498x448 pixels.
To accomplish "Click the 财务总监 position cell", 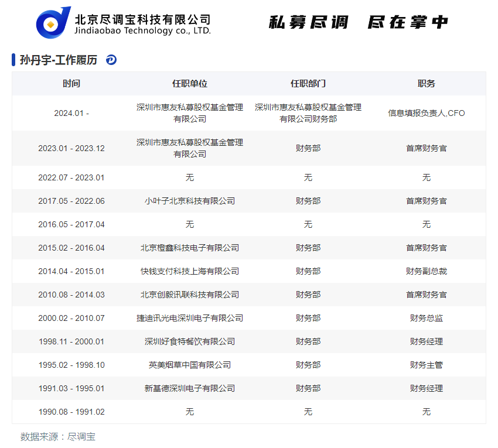I will tap(426, 318).
